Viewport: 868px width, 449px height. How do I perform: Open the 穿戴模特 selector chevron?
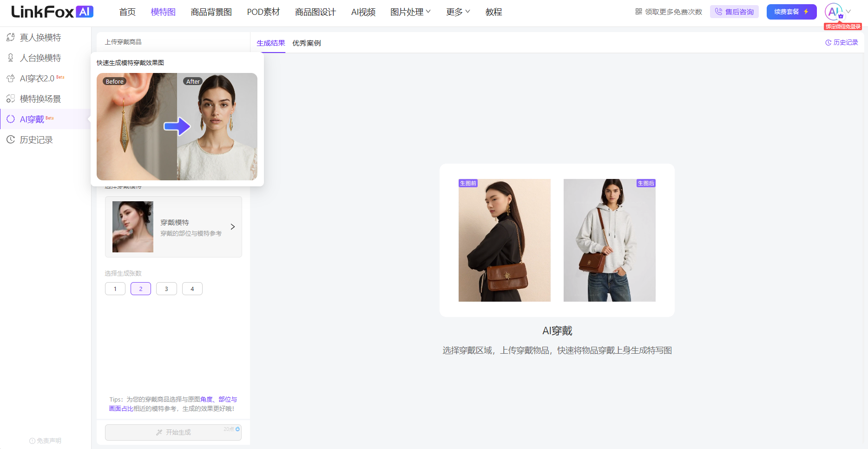(233, 227)
